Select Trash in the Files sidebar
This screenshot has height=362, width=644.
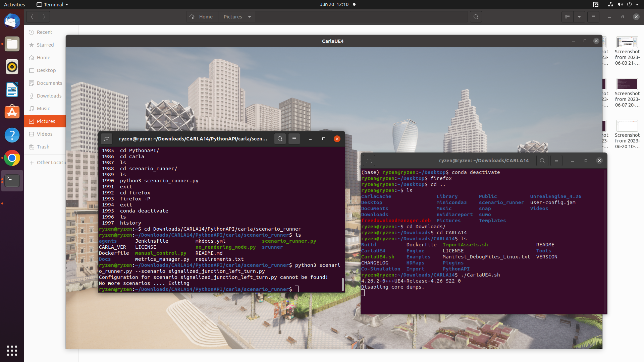(43, 146)
